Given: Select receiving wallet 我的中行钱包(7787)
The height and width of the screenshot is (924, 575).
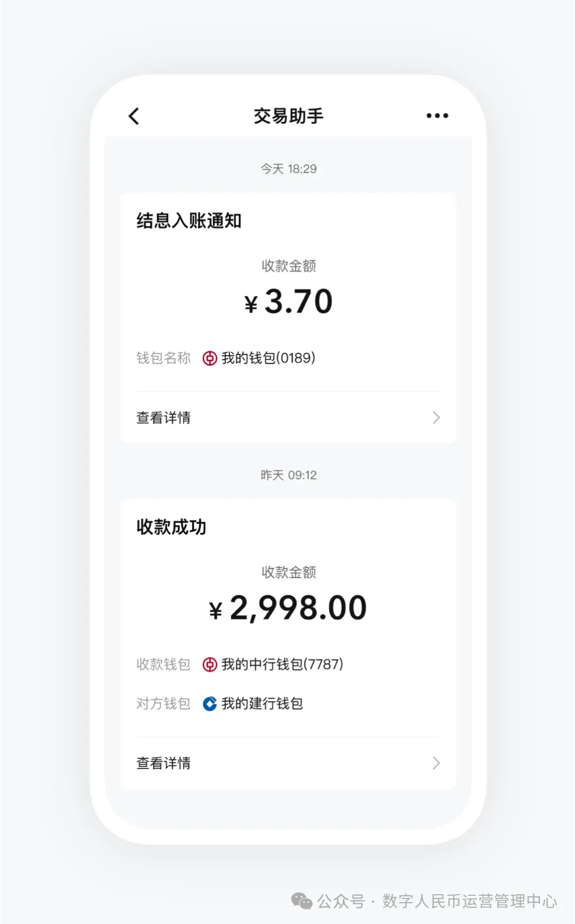Looking at the screenshot, I should (282, 665).
